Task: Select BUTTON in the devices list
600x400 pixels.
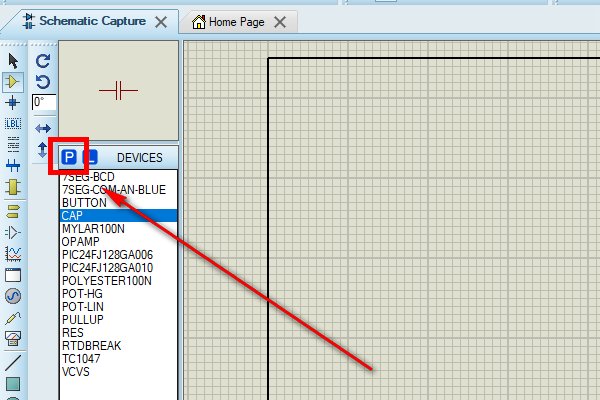Action: (119, 203)
